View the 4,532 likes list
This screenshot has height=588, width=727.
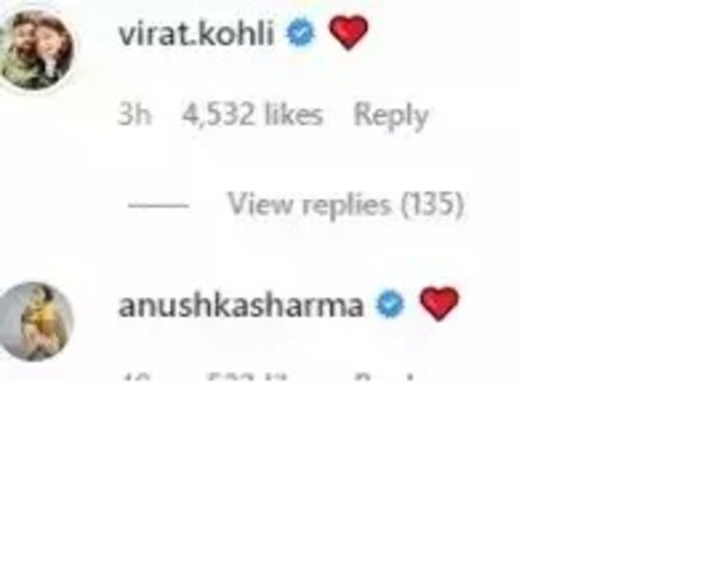pos(252,114)
